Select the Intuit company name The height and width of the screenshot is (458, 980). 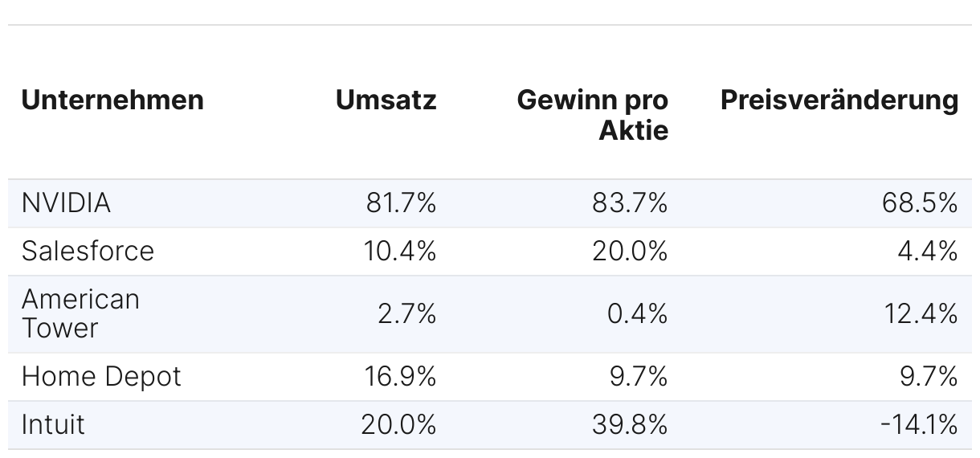53,425
